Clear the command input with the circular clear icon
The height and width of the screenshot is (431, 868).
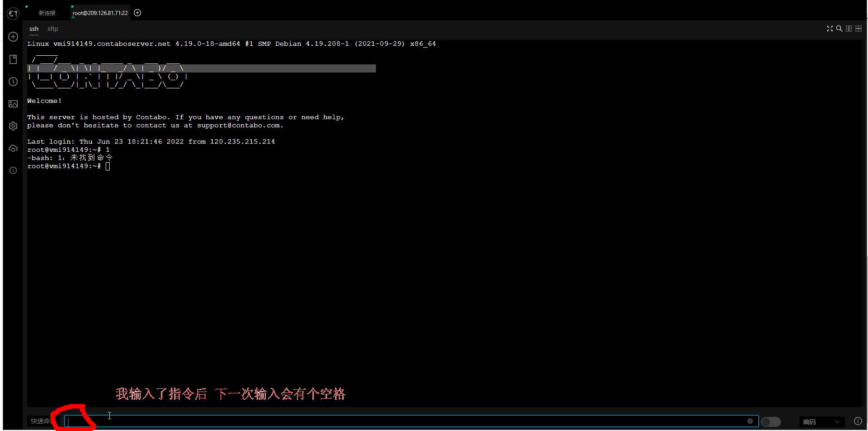tap(750, 421)
